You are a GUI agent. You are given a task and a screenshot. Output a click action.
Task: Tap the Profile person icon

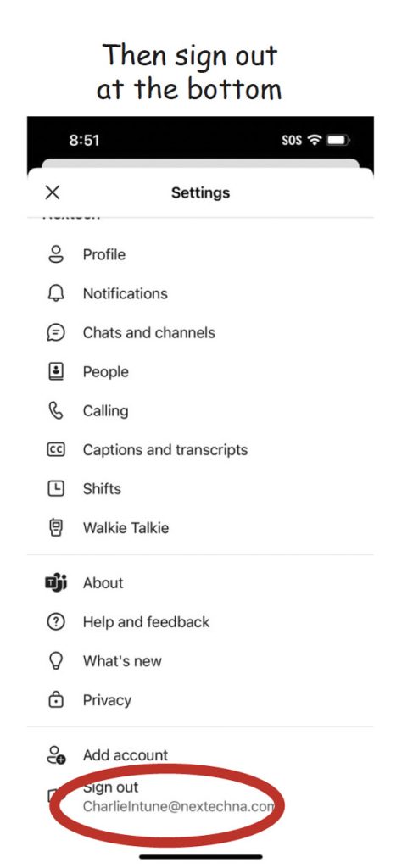[56, 254]
